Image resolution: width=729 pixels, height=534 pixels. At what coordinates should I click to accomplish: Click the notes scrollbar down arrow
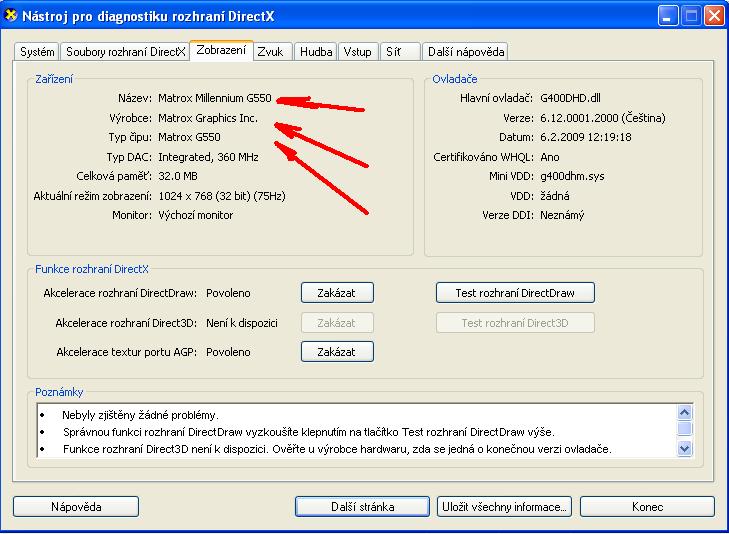point(684,448)
